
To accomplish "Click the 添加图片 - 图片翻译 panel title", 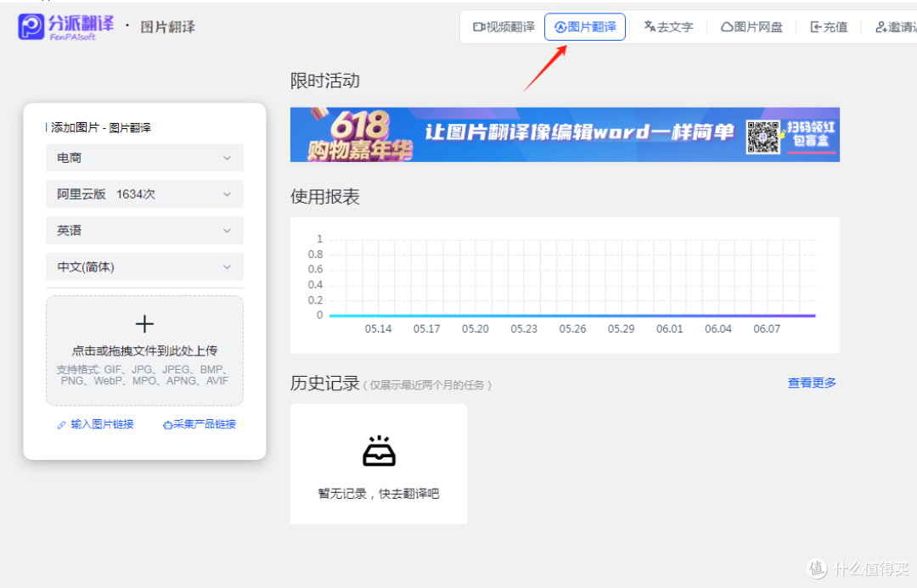I will pyautogui.click(x=100, y=127).
